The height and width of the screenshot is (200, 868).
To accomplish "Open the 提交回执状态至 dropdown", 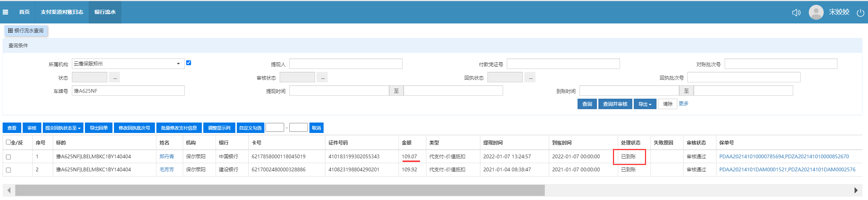I will pyautogui.click(x=63, y=128).
